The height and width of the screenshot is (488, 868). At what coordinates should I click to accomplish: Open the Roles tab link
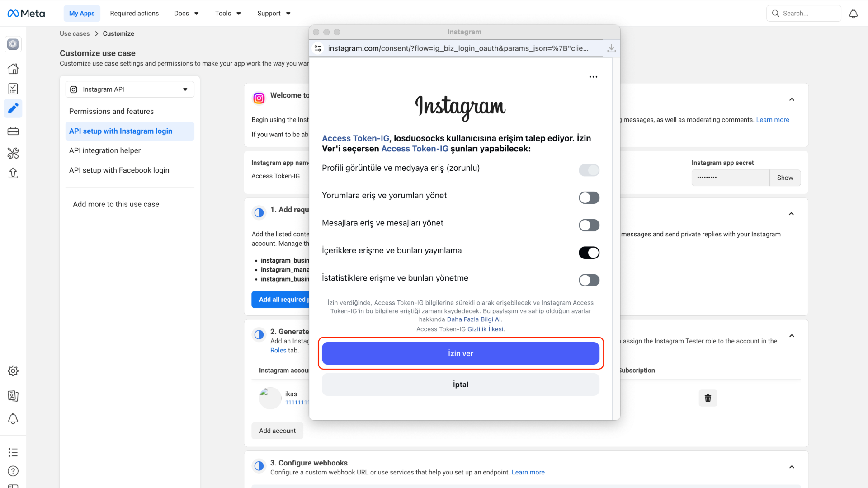278,351
